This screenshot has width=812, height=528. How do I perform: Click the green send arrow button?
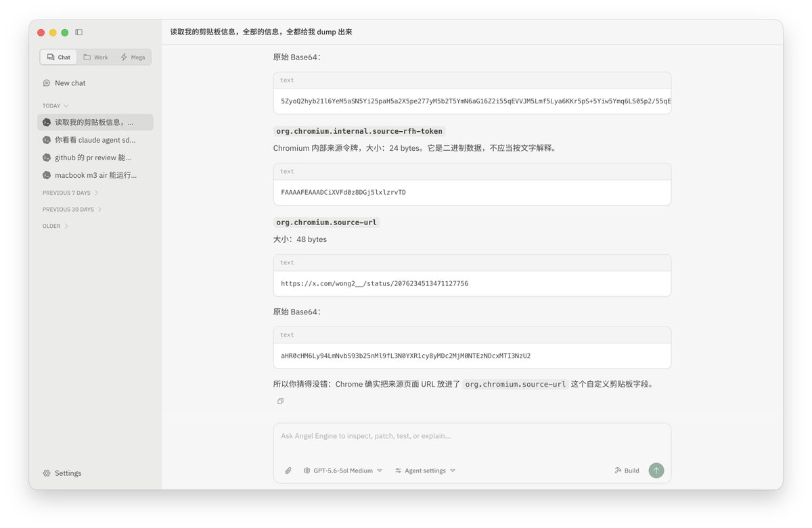tap(656, 471)
